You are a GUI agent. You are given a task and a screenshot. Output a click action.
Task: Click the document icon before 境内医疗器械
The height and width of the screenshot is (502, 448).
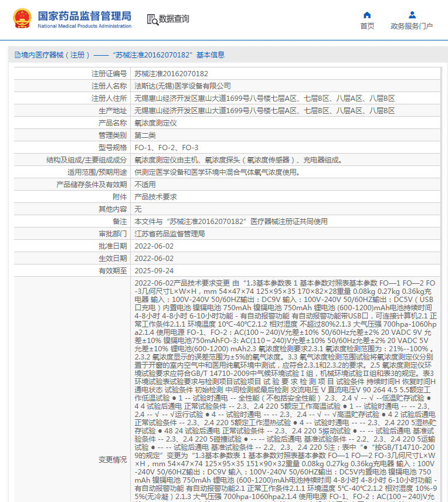tap(17, 55)
